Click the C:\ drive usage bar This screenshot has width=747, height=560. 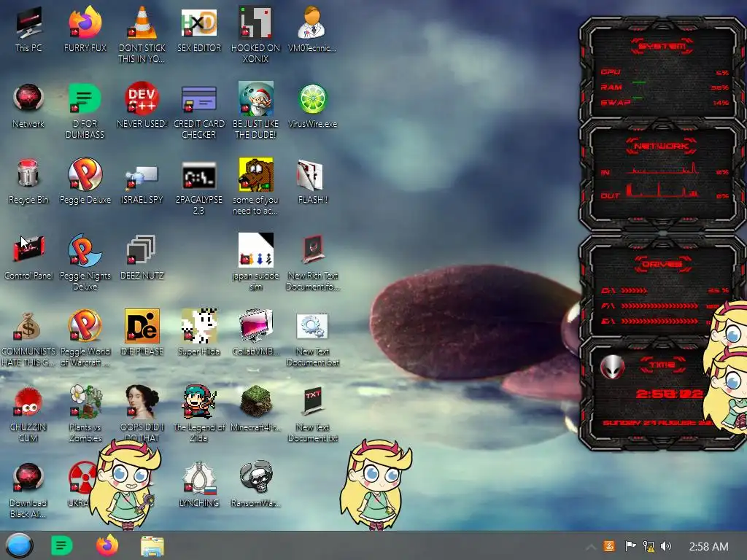(634, 290)
